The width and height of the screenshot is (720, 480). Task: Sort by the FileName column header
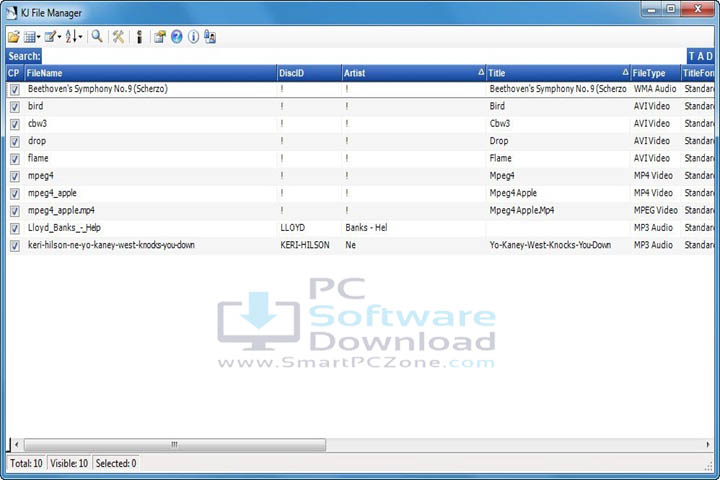point(151,73)
